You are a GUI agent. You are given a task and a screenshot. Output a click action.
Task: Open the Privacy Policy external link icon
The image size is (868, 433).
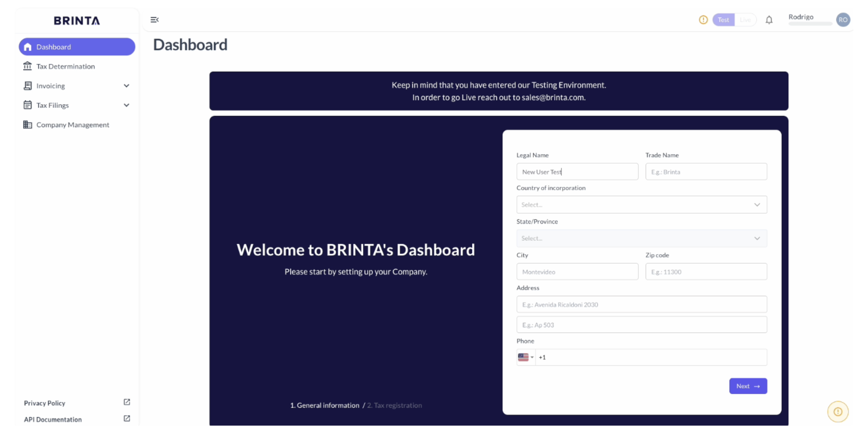pos(127,402)
